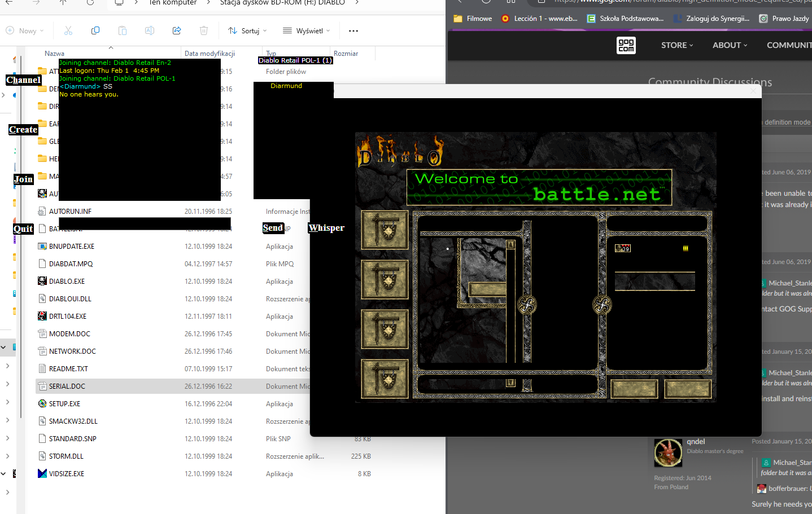The width and height of the screenshot is (812, 514).
Task: Click the Share icon in Explorer toolbar
Action: 177,30
